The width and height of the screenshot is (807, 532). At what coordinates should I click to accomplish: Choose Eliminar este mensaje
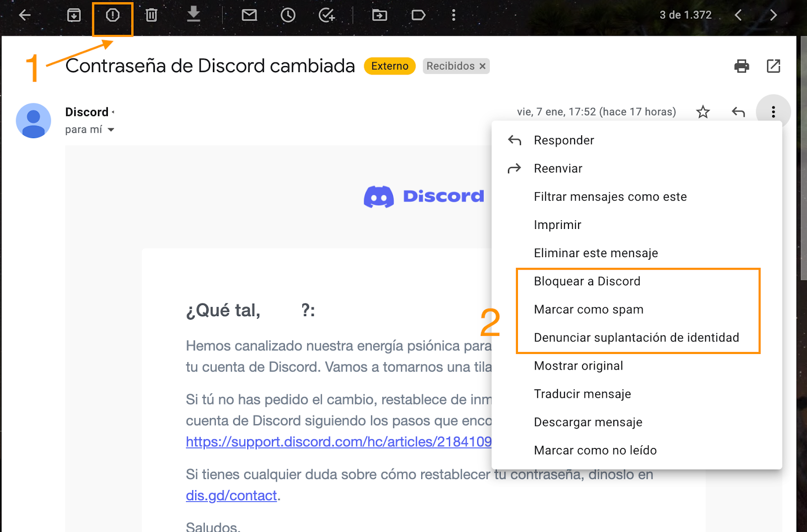click(637, 253)
